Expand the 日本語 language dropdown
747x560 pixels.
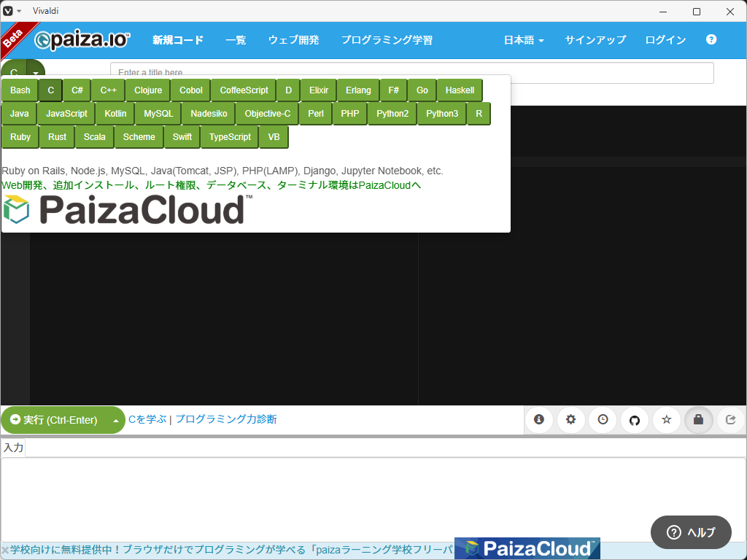524,40
